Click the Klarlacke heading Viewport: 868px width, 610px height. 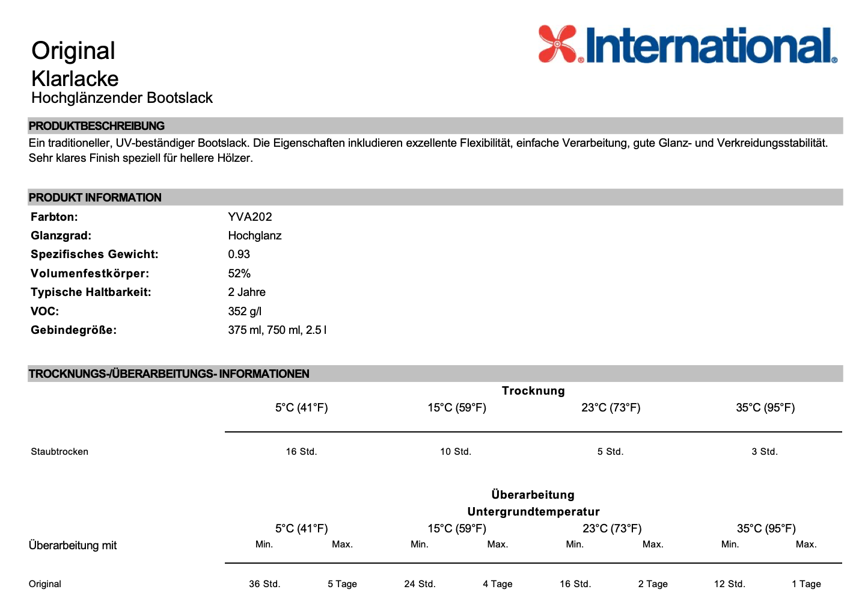(x=75, y=78)
